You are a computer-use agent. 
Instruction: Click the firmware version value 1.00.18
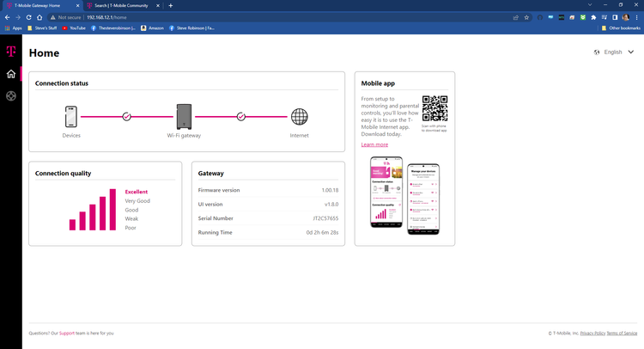click(x=330, y=190)
